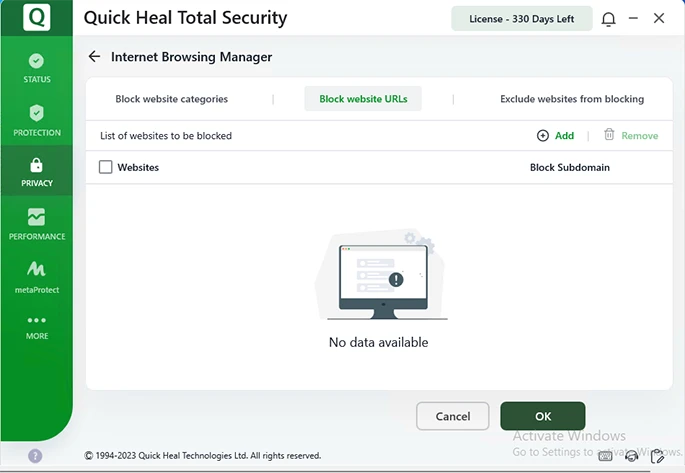Add a website to block list
Image resolution: width=685 pixels, height=473 pixels.
pyautogui.click(x=556, y=135)
